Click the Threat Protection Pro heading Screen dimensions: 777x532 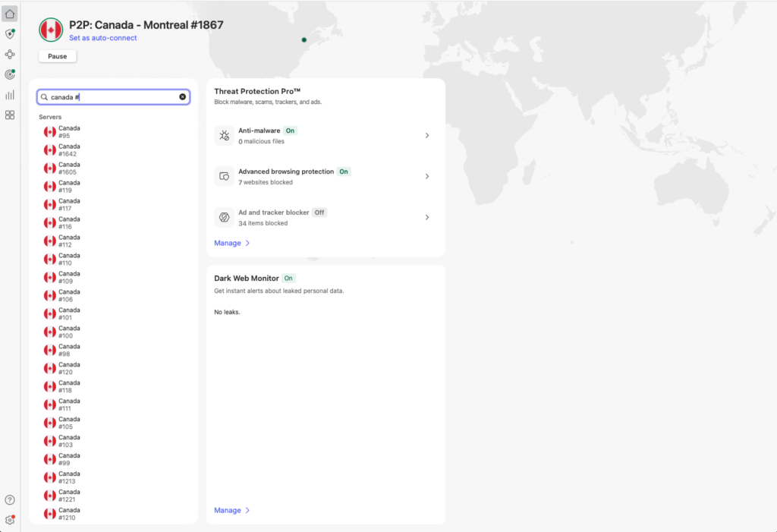tap(257, 91)
